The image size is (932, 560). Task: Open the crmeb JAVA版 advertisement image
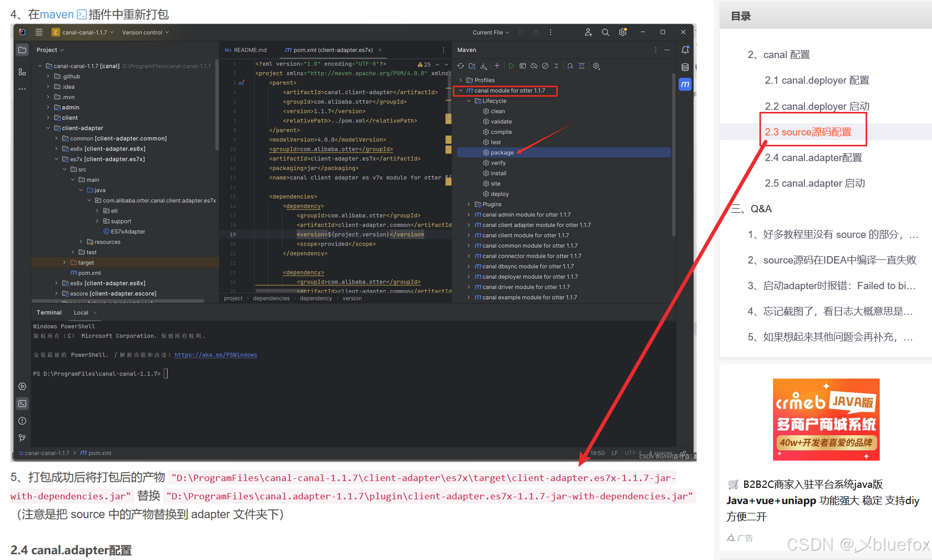pyautogui.click(x=826, y=419)
